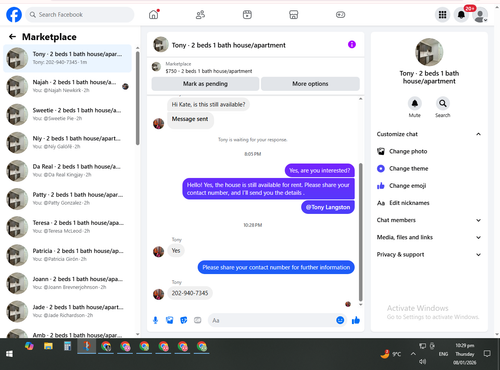Viewport: 500px width, 370px height.
Task: Click Change emoji option
Action: pos(429,186)
